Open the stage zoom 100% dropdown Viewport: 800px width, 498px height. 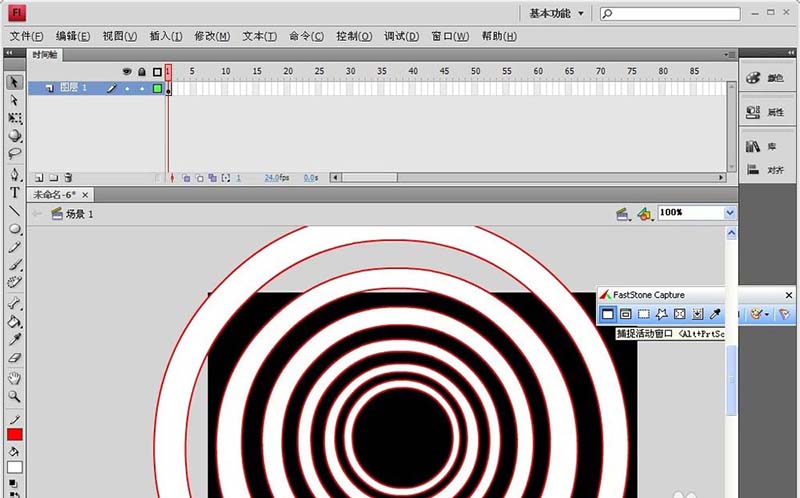pyautogui.click(x=730, y=212)
